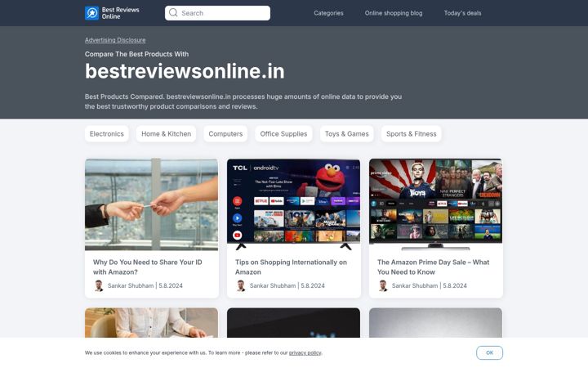Click Sankar Shubham under Share Your ID article
Image resolution: width=588 pixels, height=368 pixels.
click(x=131, y=285)
